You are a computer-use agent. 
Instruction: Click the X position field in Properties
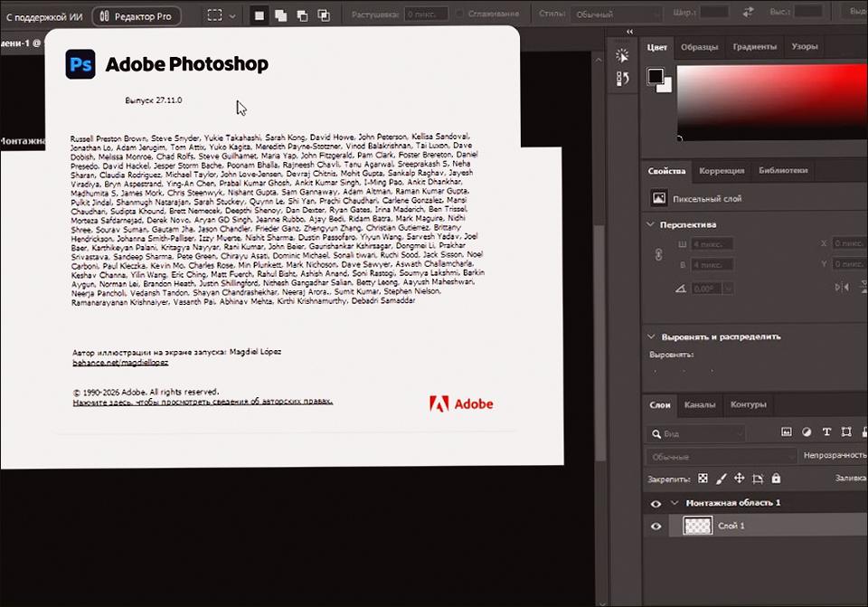click(x=850, y=243)
